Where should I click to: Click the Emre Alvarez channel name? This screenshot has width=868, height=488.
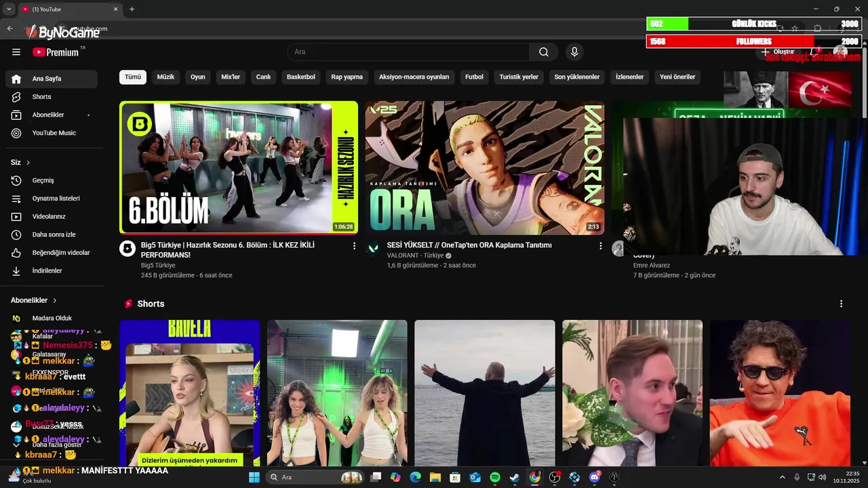pyautogui.click(x=652, y=266)
